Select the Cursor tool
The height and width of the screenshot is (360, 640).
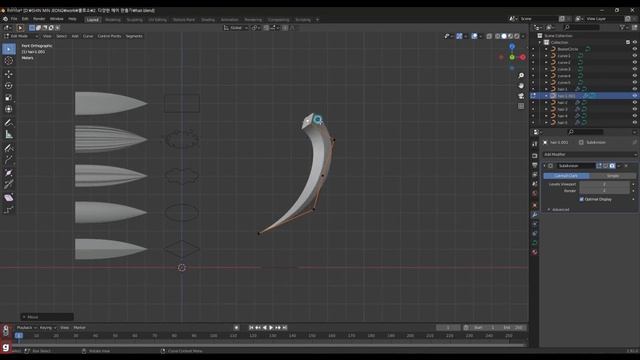(9, 61)
